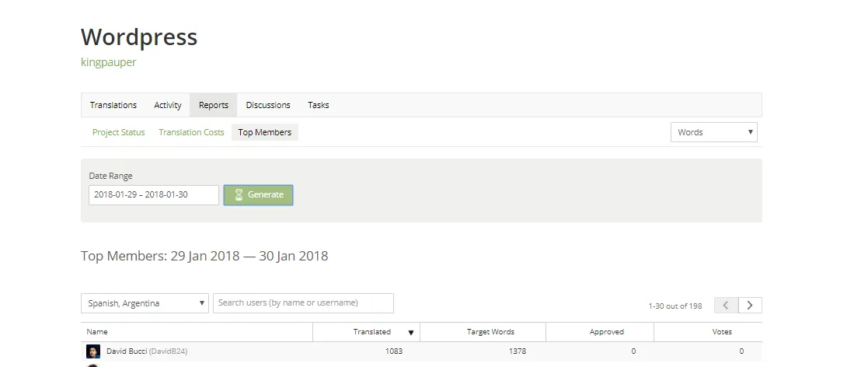Click the 1-30 out of 198 counter

(x=675, y=306)
